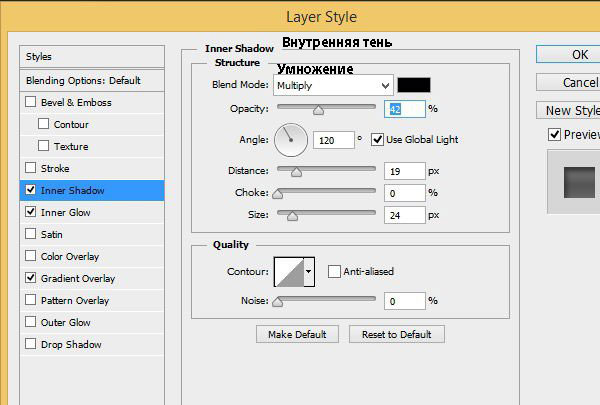The image size is (600, 405).
Task: Click the Opacity slider handle
Action: 318,110
